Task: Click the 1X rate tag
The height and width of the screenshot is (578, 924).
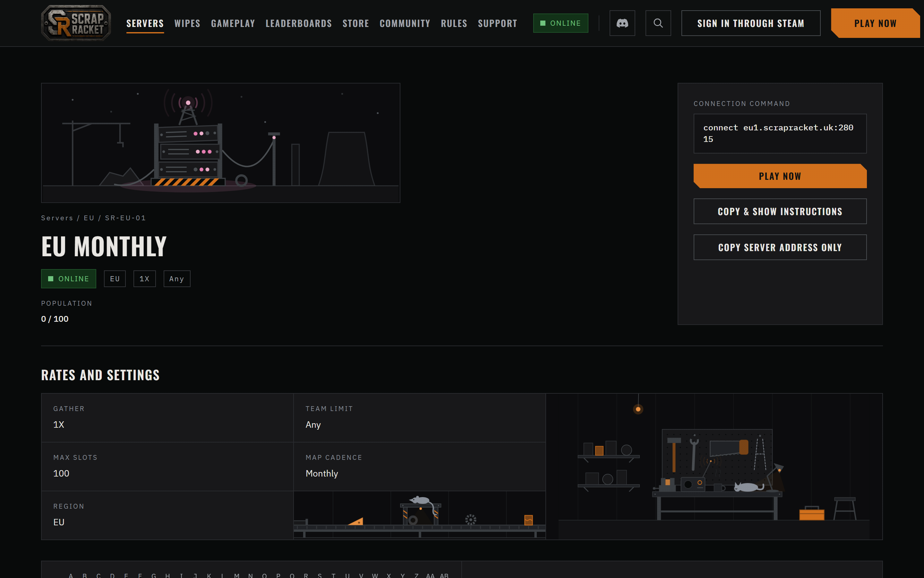Action: [x=144, y=279]
